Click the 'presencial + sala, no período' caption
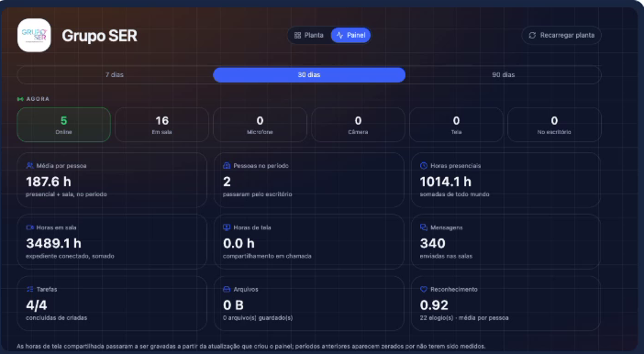The width and height of the screenshot is (644, 354). coord(66,194)
